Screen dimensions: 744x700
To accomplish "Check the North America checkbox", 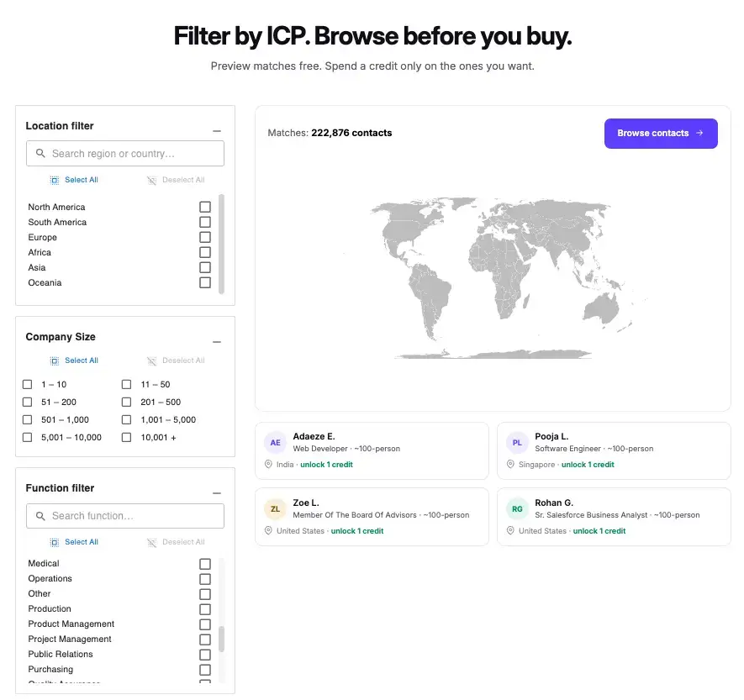I will [205, 207].
